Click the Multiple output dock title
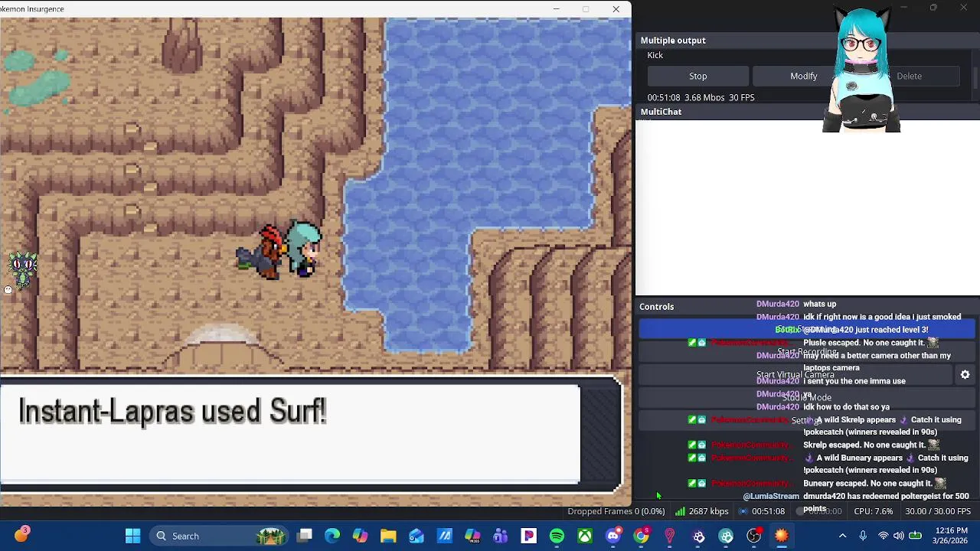980x551 pixels. coord(673,41)
